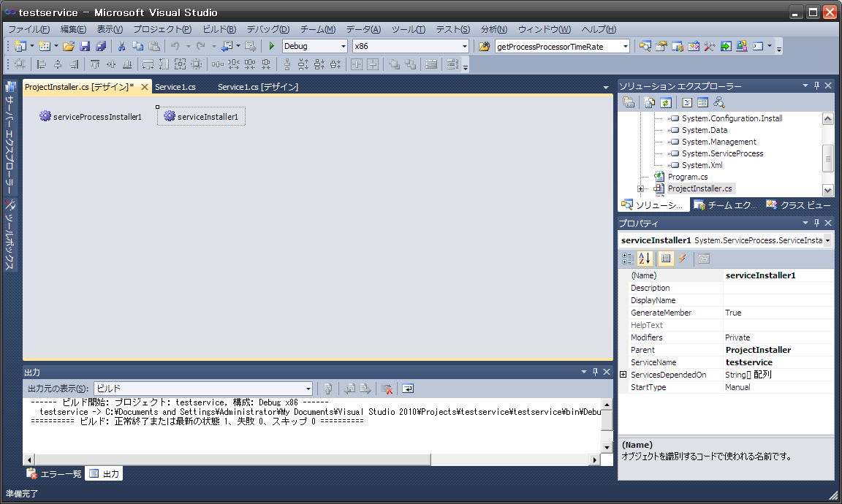Toggle auto-hide pin on Solution Explorer

point(816,86)
